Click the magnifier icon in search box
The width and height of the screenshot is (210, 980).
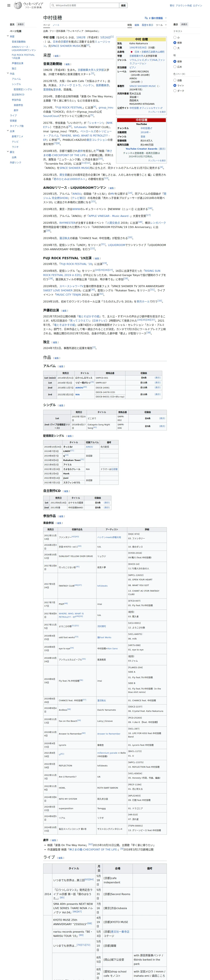coord(53,5)
